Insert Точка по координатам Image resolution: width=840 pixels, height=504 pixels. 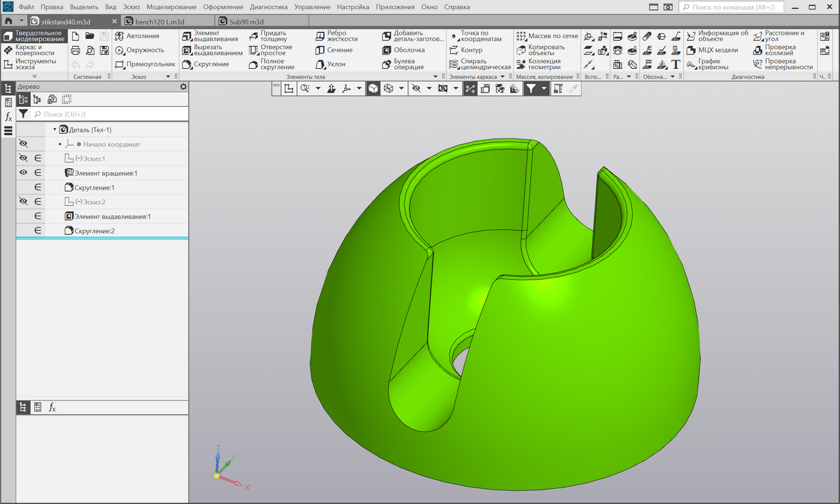click(x=476, y=36)
